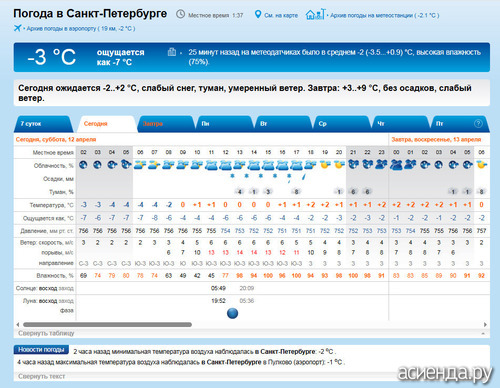Click the cloudiness icon for hour 02
500x388 pixels.
[x=83, y=164]
